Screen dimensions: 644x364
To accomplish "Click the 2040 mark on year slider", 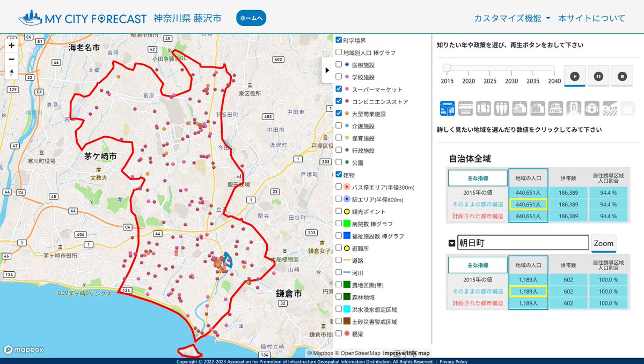I will tap(554, 81).
